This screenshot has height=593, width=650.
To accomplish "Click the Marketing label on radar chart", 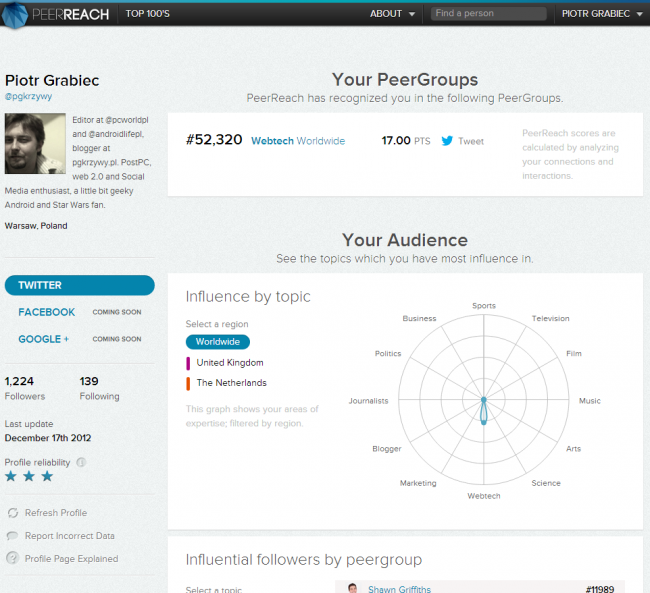I will tap(418, 483).
